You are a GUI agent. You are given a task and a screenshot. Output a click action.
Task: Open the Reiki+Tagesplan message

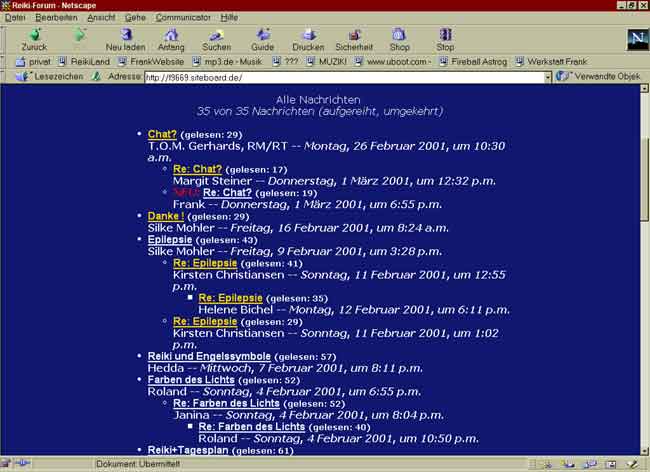(188, 450)
